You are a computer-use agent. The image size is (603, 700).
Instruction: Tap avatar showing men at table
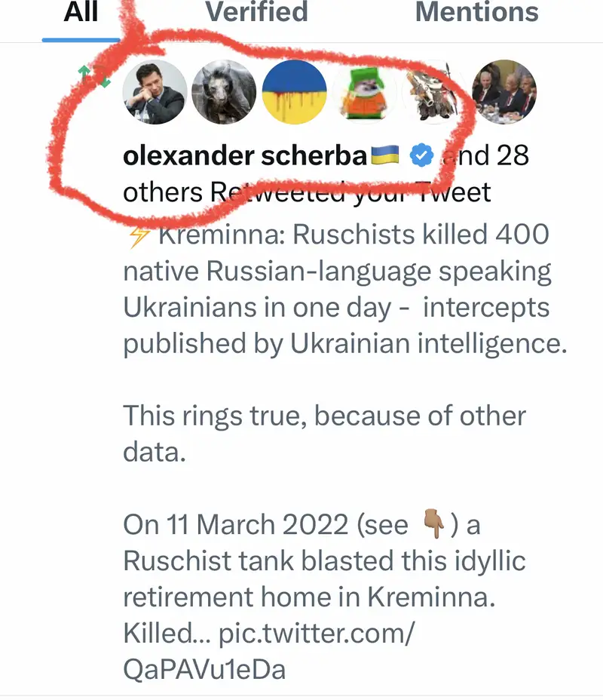[x=503, y=92]
